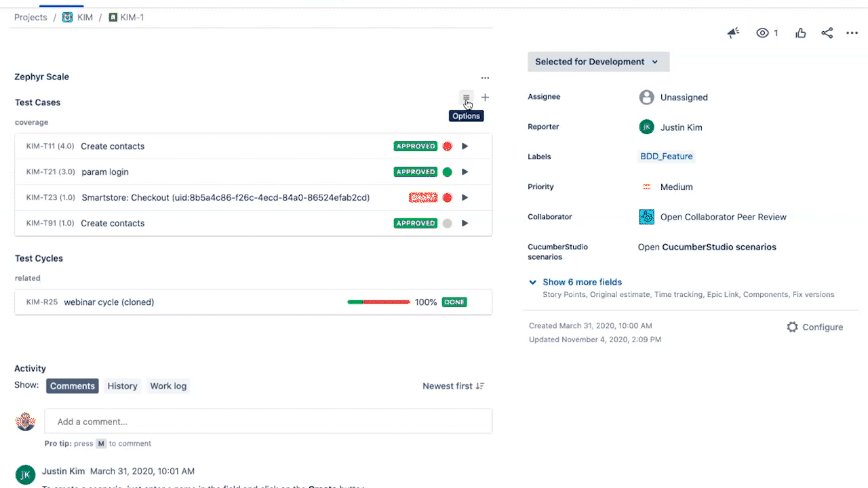Run test KIM-T11 play button

465,146
